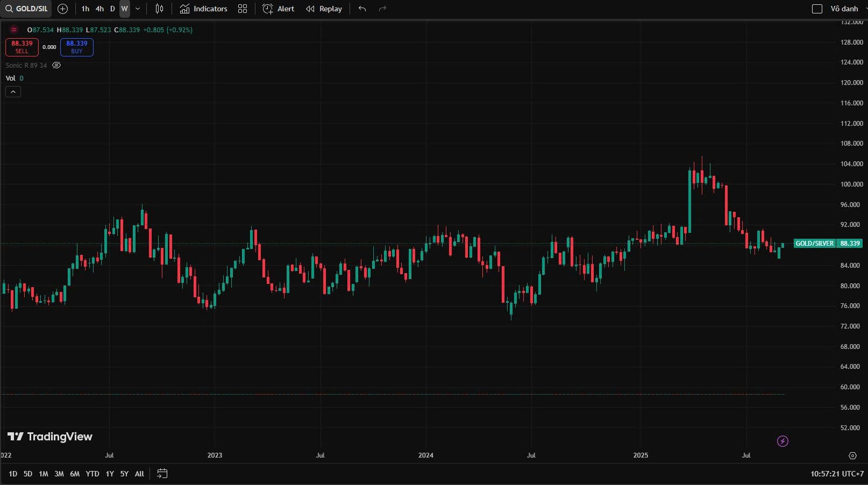Select the W weekly timeframe

124,9
